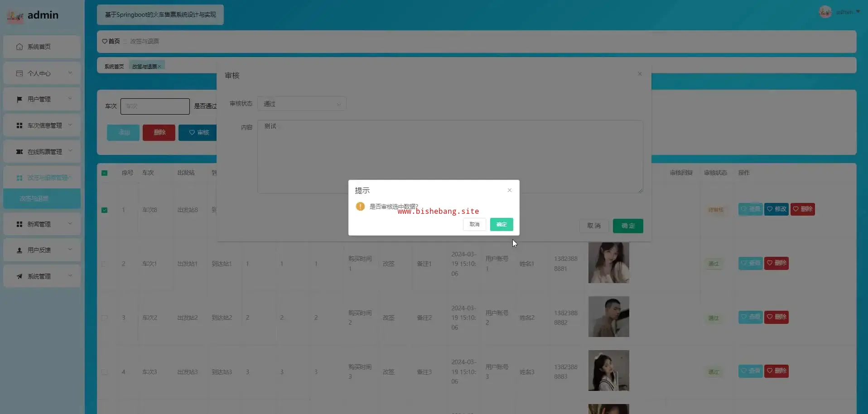
Task: Close the 提示 prompt dialog
Action: pos(510,190)
